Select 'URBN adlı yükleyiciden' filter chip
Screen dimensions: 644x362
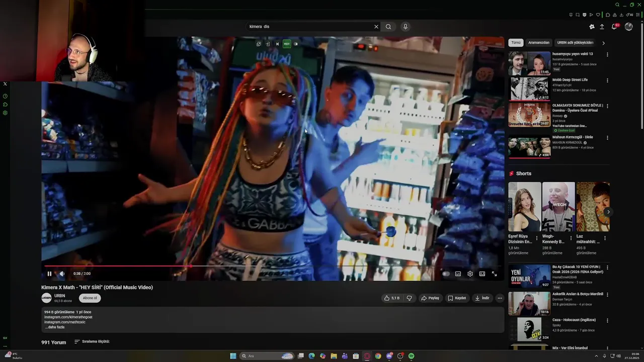click(x=575, y=43)
